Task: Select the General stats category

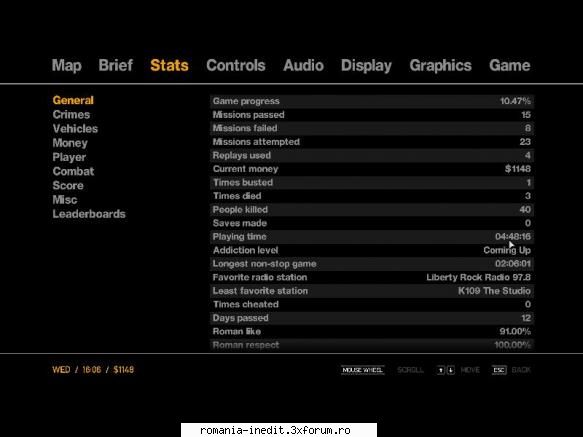Action: [73, 100]
